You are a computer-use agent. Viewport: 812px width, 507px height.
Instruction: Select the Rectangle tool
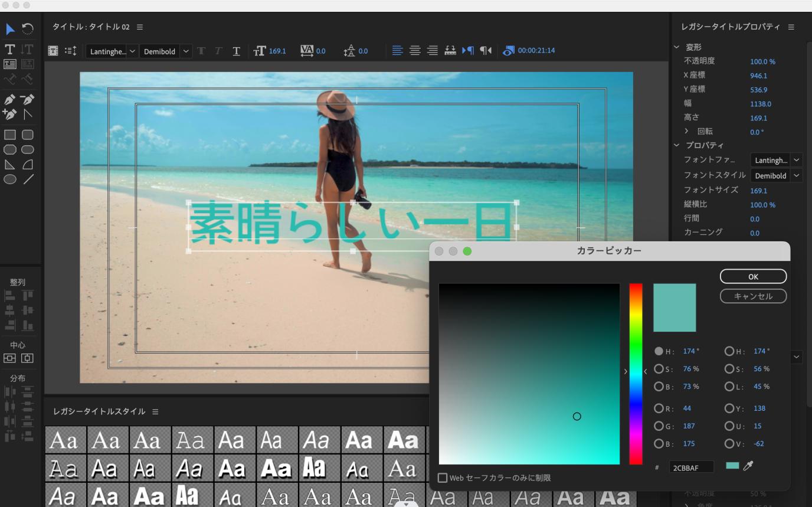pyautogui.click(x=10, y=135)
